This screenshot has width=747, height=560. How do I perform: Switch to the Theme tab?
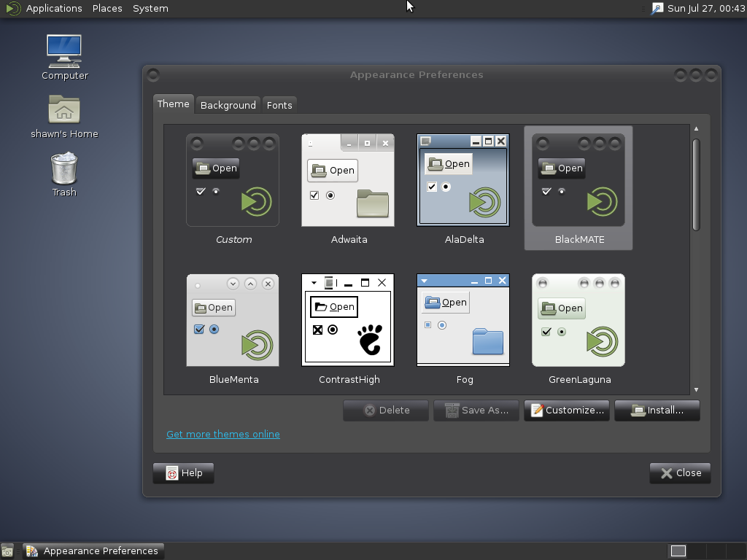(x=174, y=104)
